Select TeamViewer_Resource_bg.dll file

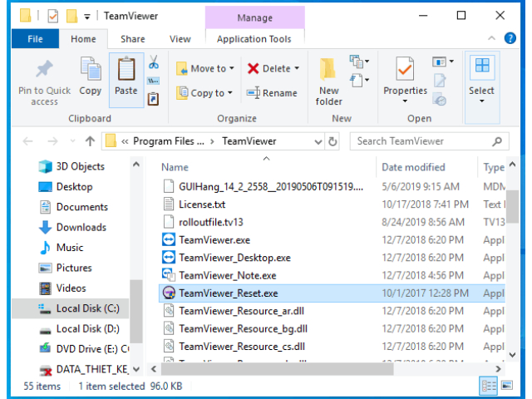[243, 328]
